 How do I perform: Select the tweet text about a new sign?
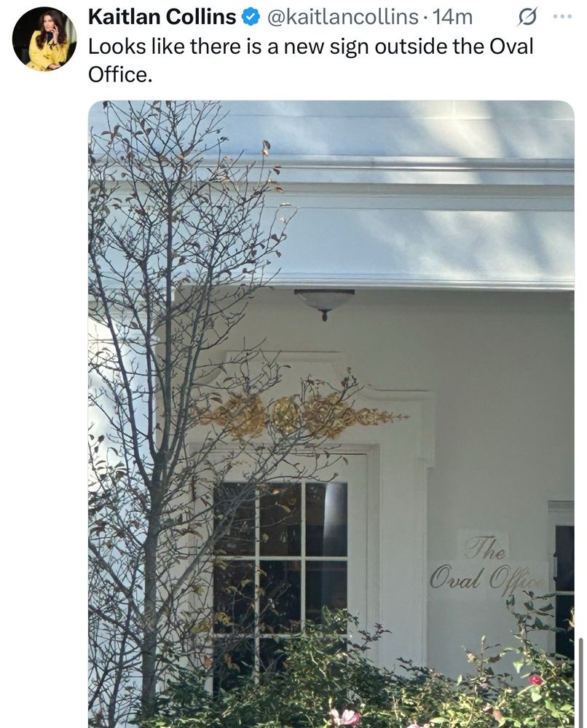pos(311,60)
